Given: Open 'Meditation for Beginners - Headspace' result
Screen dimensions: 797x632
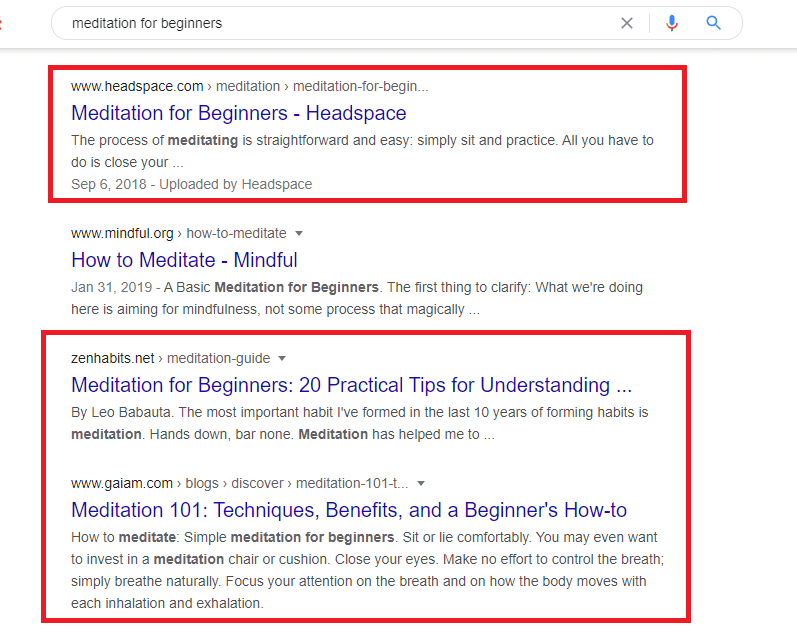Looking at the screenshot, I should (x=238, y=113).
